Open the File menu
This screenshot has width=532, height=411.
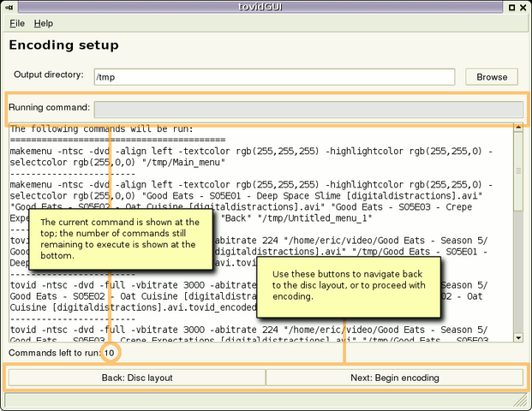pos(17,23)
